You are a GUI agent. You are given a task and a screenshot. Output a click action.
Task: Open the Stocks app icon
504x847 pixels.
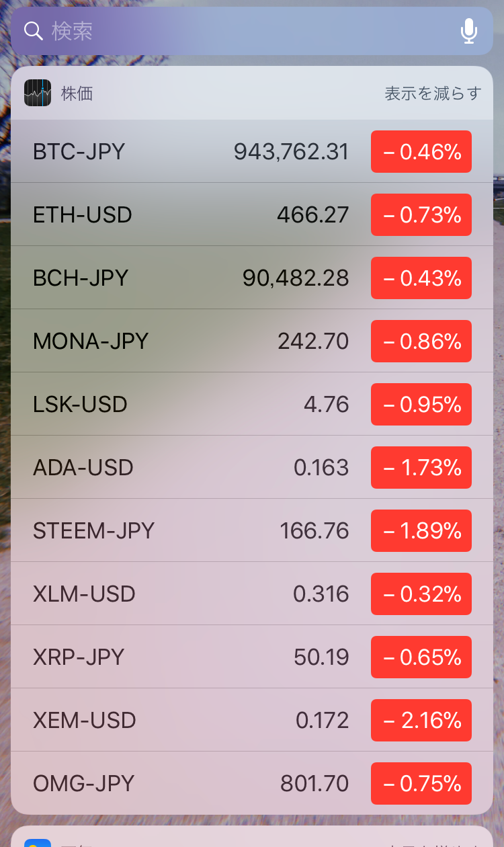(x=38, y=93)
